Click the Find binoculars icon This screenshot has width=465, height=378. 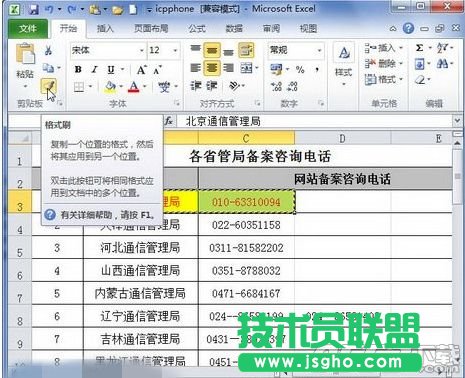pyautogui.click(x=442, y=63)
